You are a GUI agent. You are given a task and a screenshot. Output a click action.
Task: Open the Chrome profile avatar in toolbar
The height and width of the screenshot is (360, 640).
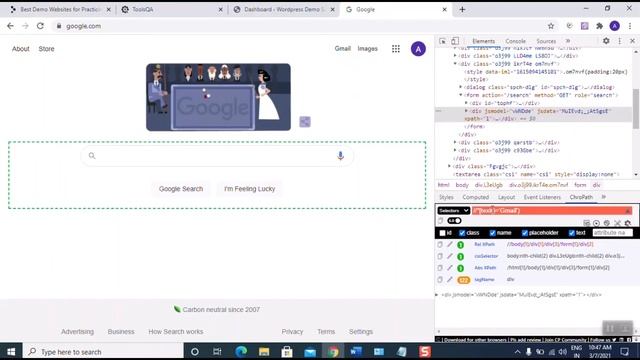pyautogui.click(x=615, y=26)
